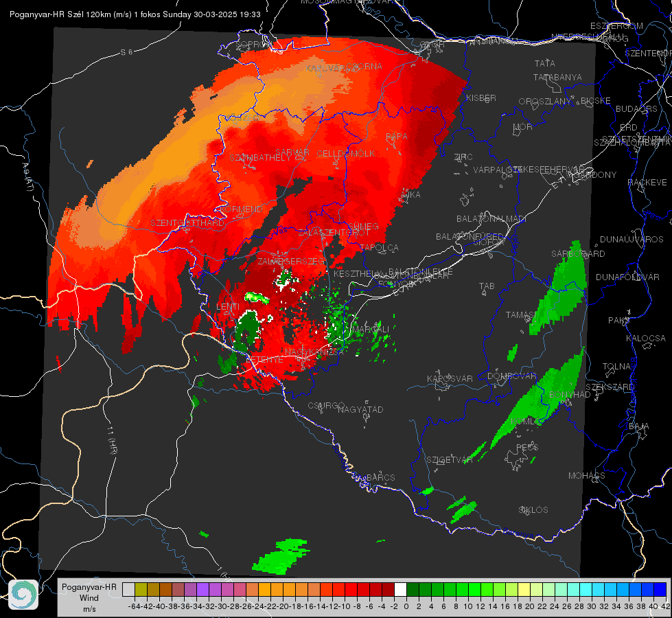Click the NAGYATAD town label

360,409
